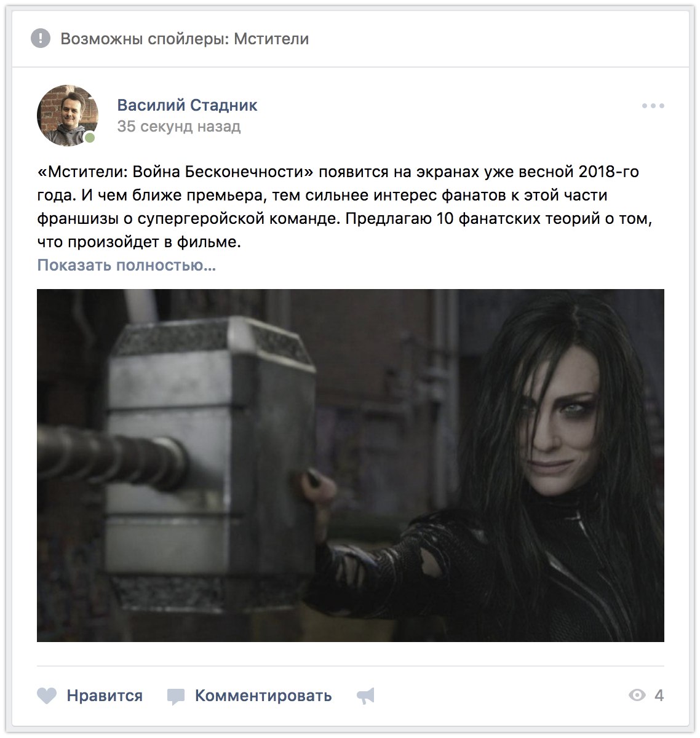Click the megaphone share icon
This screenshot has width=700, height=738.
pyautogui.click(x=365, y=696)
